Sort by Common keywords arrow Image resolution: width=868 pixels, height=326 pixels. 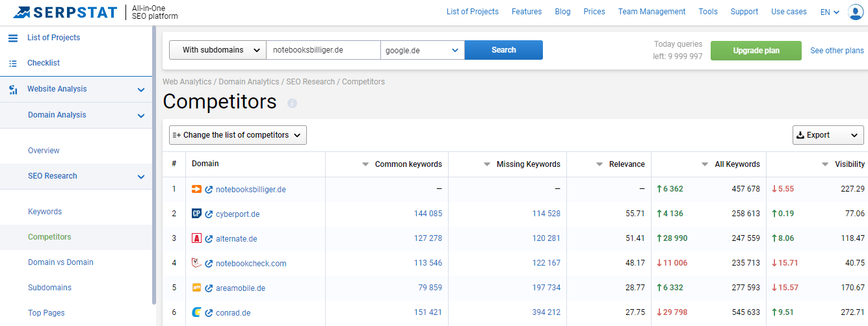coord(365,165)
